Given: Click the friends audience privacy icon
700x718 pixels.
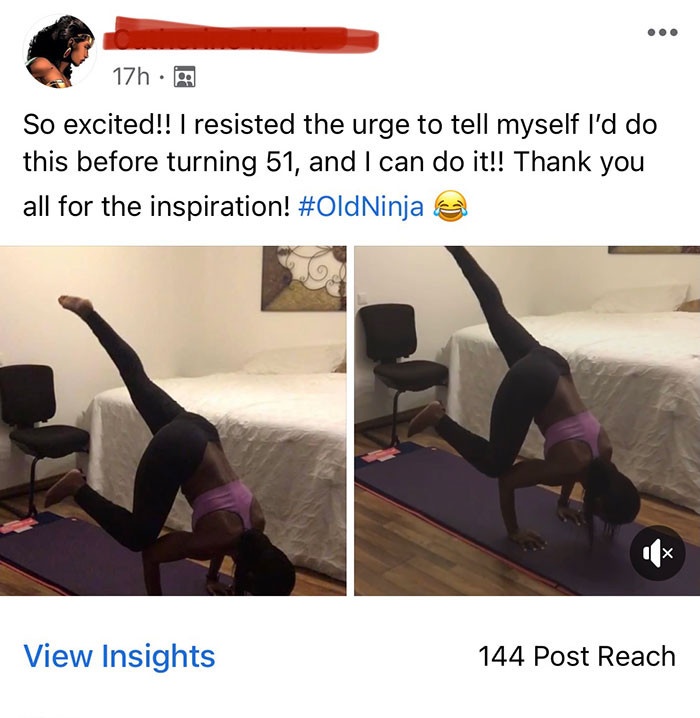Looking at the screenshot, I should (x=184, y=76).
